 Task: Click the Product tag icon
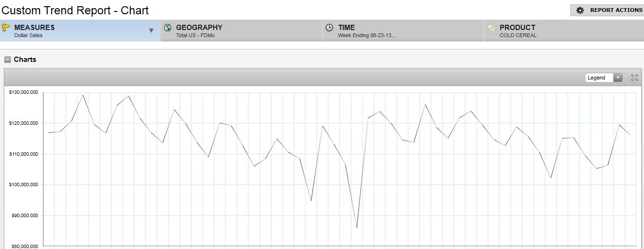click(491, 28)
